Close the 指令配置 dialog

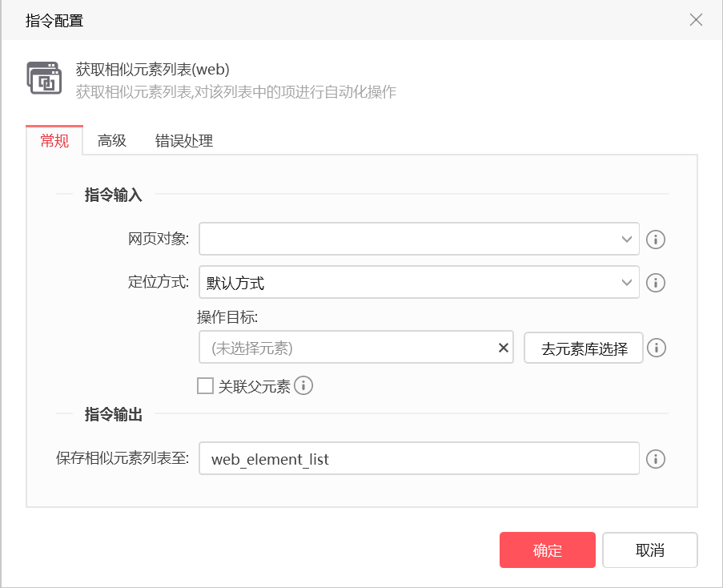point(696,20)
